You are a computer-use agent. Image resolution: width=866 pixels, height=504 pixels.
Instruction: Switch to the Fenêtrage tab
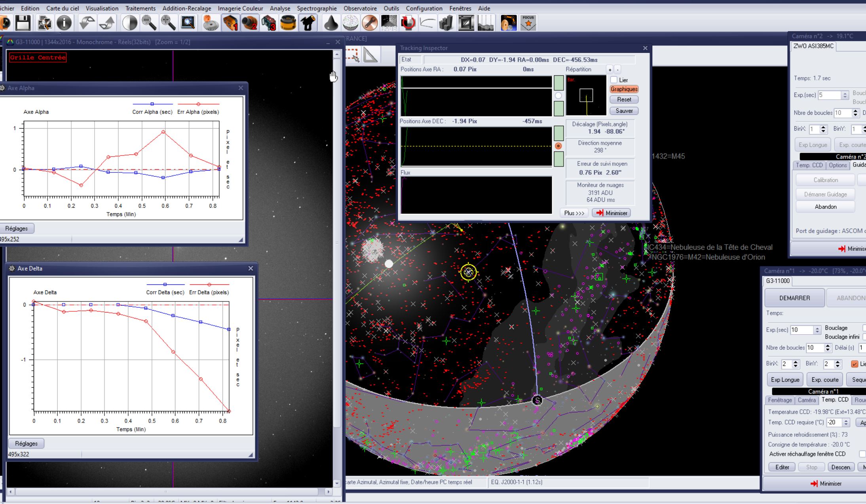coord(780,400)
